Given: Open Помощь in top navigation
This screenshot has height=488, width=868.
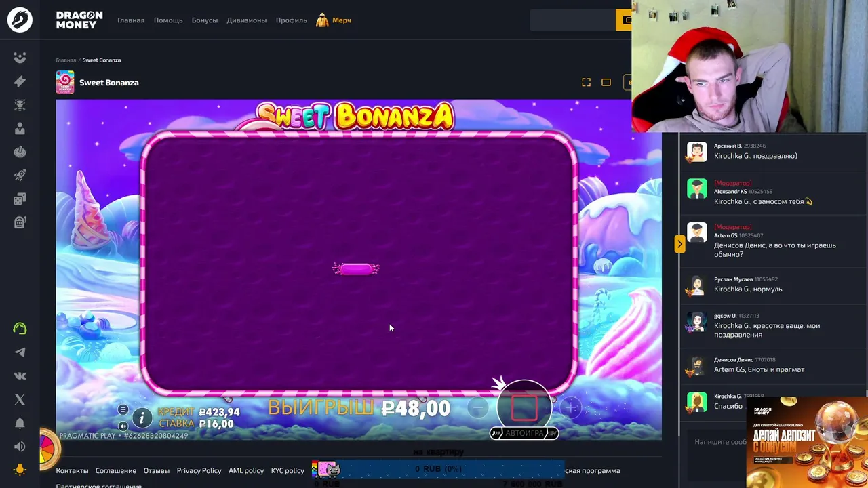Looking at the screenshot, I should click(x=168, y=20).
